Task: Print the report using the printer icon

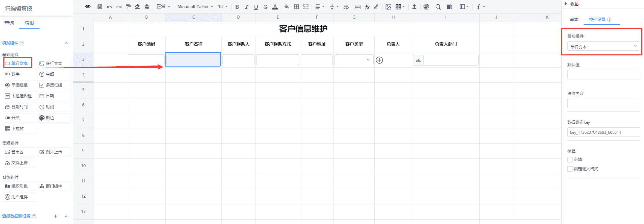Action: pos(426,6)
